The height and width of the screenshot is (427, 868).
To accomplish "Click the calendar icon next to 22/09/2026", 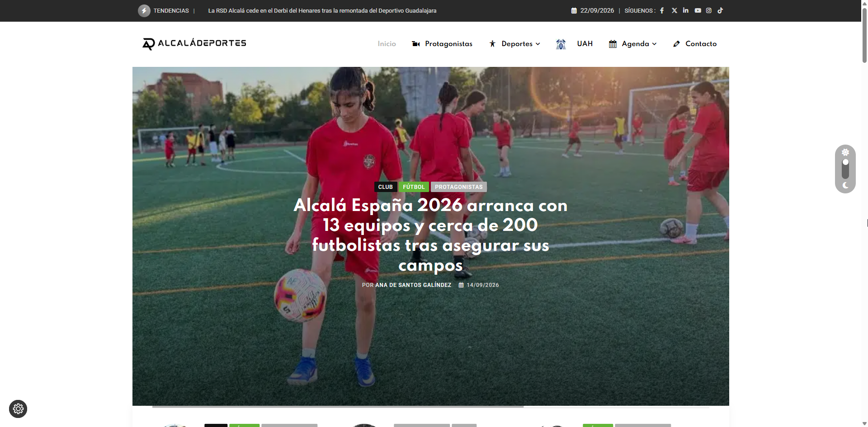I will [x=574, y=10].
